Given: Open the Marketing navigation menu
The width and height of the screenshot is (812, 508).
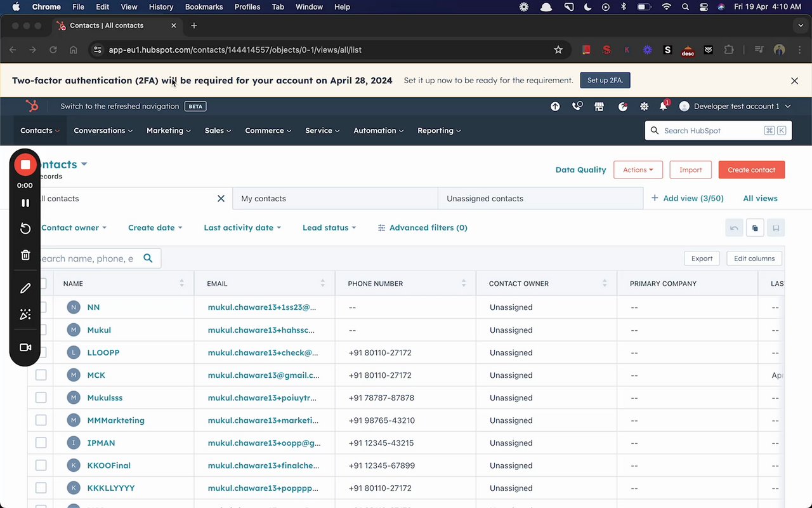Looking at the screenshot, I should [169, 131].
